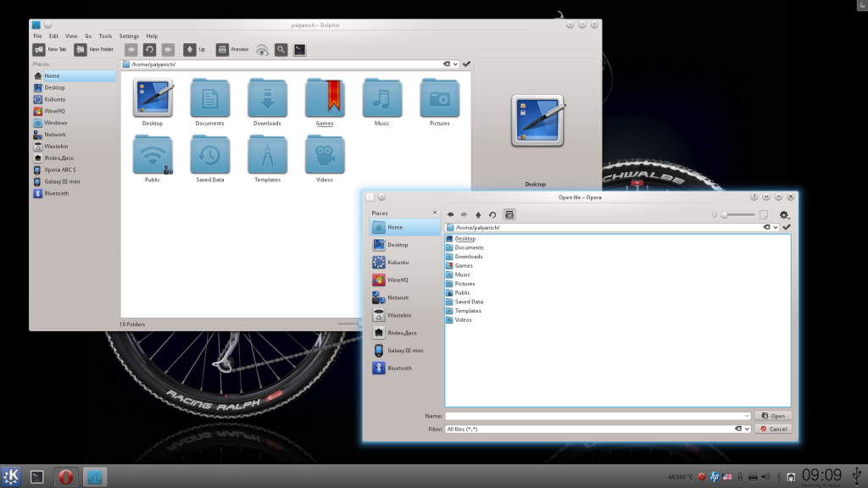The image size is (868, 488).
Task: Create a New Folder in Dolphin
Action: click(x=94, y=50)
